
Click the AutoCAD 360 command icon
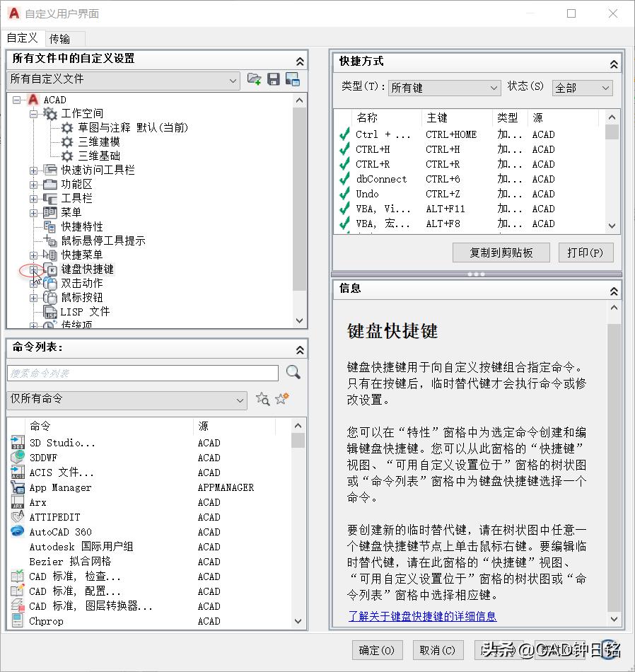tap(17, 531)
